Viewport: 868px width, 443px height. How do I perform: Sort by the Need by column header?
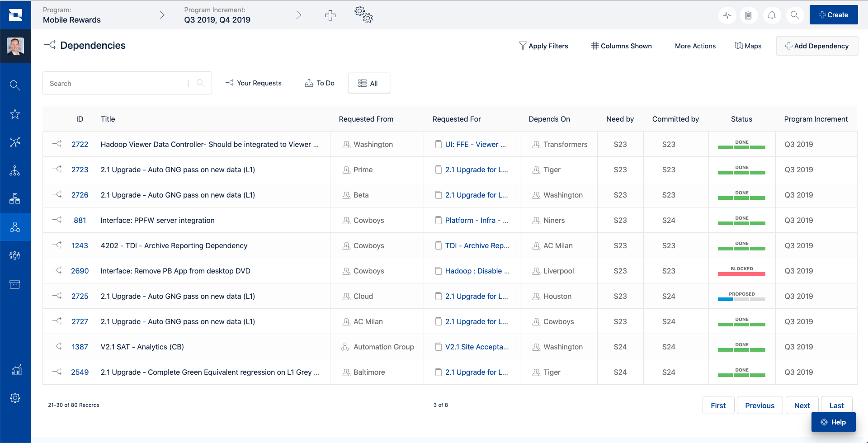click(620, 119)
